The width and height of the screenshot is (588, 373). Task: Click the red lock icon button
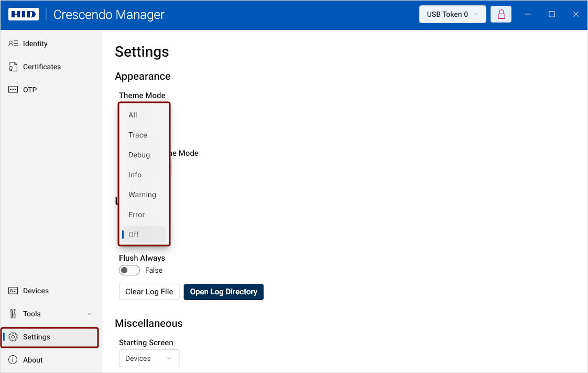[501, 14]
